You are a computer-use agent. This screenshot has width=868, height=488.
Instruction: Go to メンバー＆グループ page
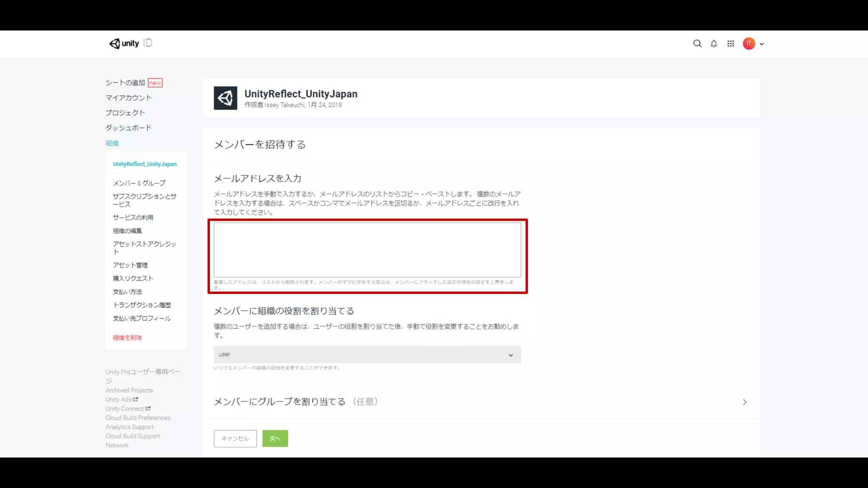tap(139, 183)
